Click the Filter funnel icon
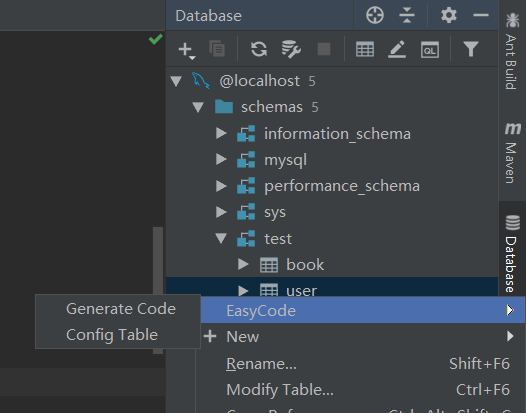 (471, 49)
